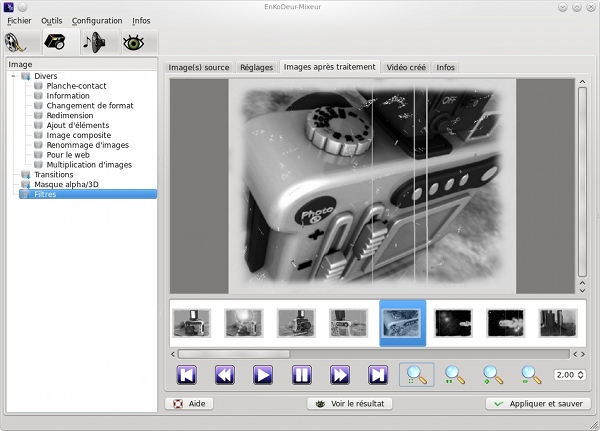Screen dimensions: 600x431
Task: Open the Outils menu
Action: [52, 21]
